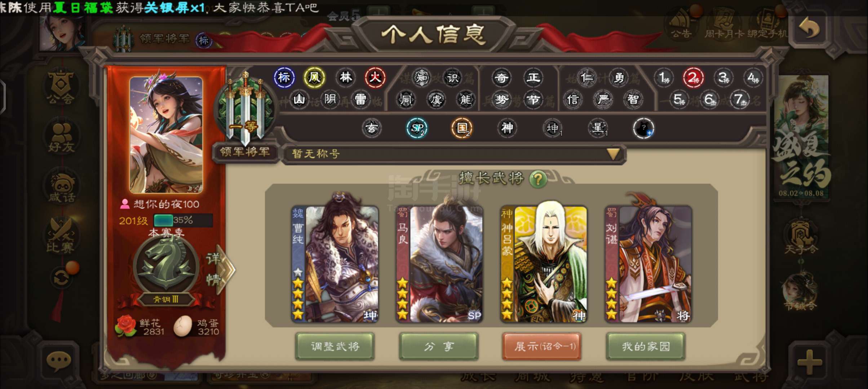Expand the 详情 season details arrow
868x389 pixels.
pos(220,269)
